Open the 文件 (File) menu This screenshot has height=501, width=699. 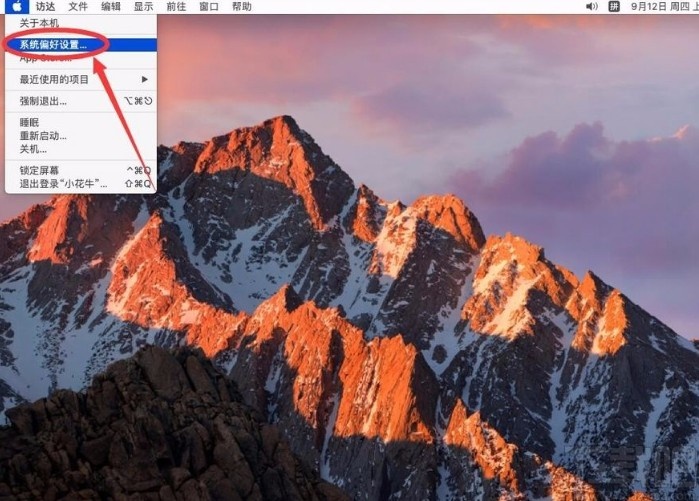click(x=78, y=6)
